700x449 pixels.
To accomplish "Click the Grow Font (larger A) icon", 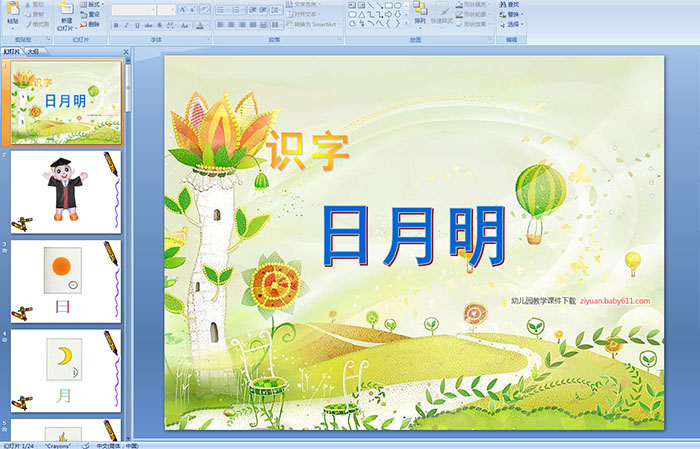I will 183,10.
